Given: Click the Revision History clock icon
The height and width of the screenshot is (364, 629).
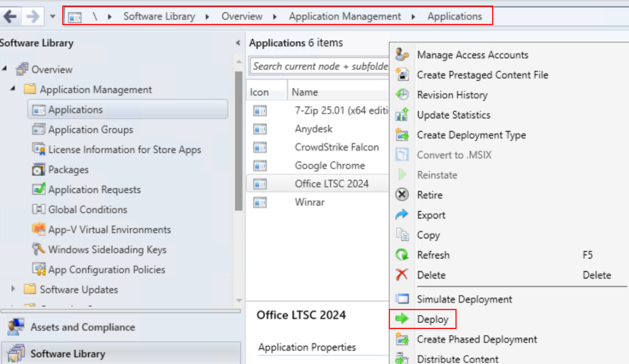Looking at the screenshot, I should (402, 95).
